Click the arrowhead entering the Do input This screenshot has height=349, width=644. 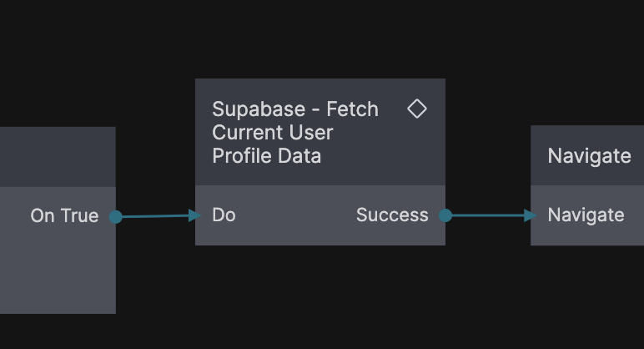pos(195,215)
